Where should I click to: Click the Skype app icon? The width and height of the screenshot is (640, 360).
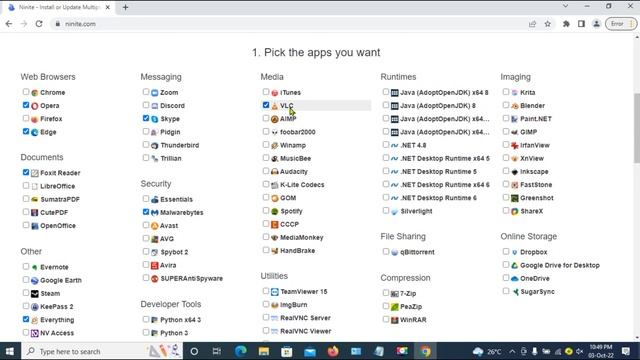pos(155,119)
